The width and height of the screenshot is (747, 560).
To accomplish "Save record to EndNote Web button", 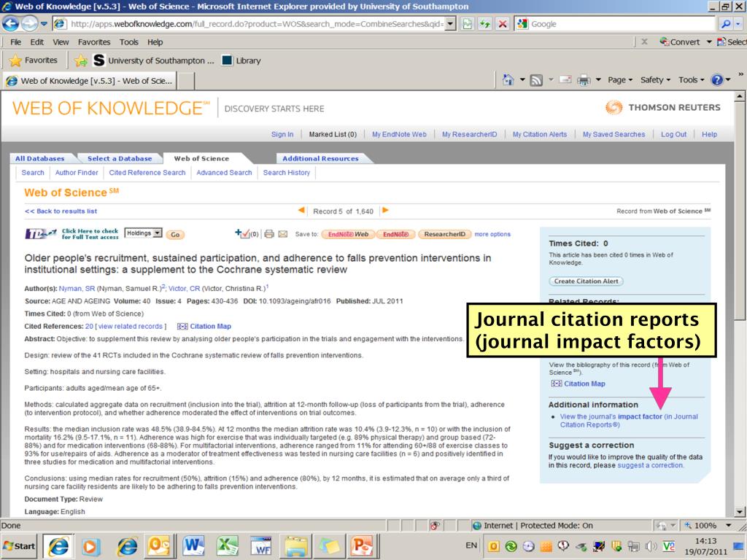I will (348, 234).
